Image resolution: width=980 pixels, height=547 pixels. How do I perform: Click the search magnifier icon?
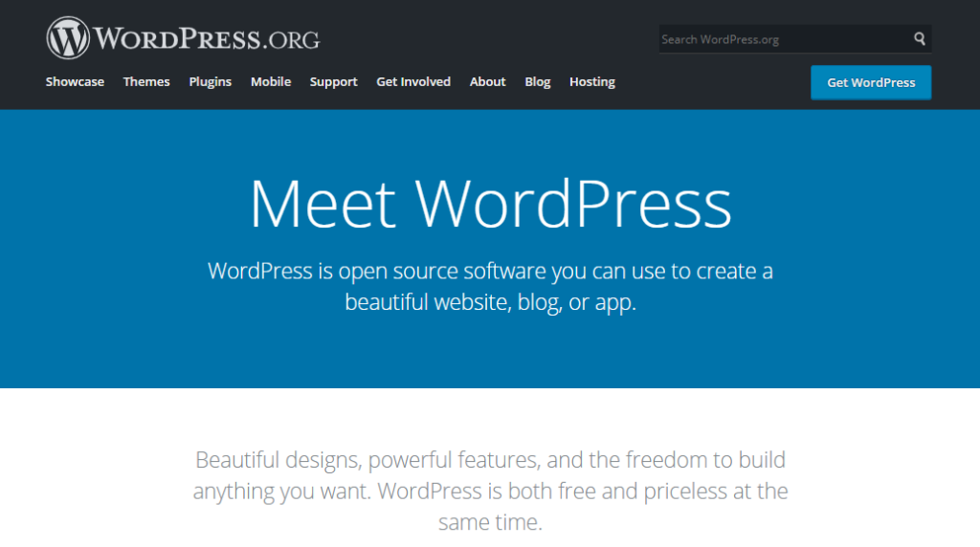pyautogui.click(x=920, y=38)
